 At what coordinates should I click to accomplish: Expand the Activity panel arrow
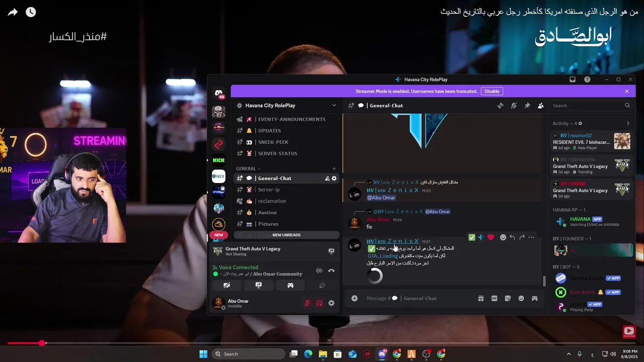pos(628,124)
